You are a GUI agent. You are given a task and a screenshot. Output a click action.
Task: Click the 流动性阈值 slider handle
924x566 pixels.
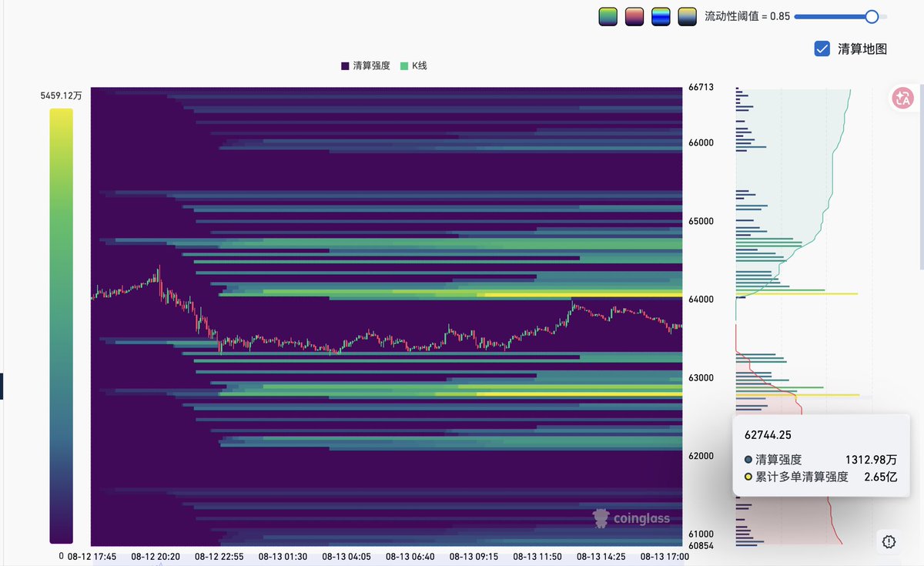[872, 16]
